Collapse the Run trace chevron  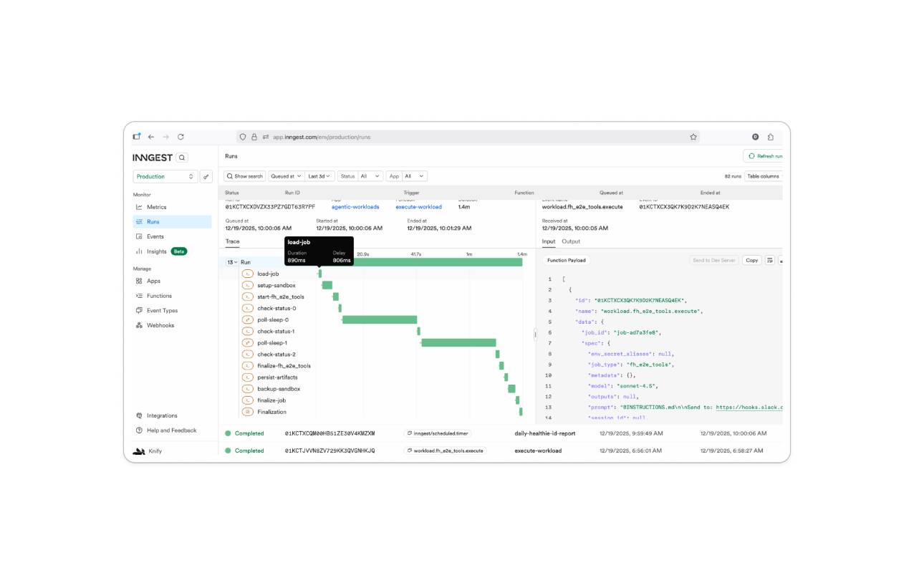[x=236, y=262]
